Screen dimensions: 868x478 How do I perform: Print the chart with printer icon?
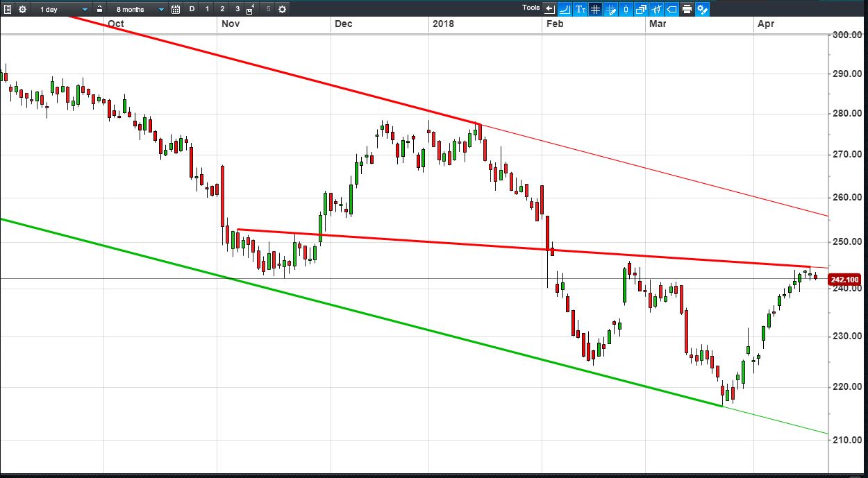click(687, 9)
